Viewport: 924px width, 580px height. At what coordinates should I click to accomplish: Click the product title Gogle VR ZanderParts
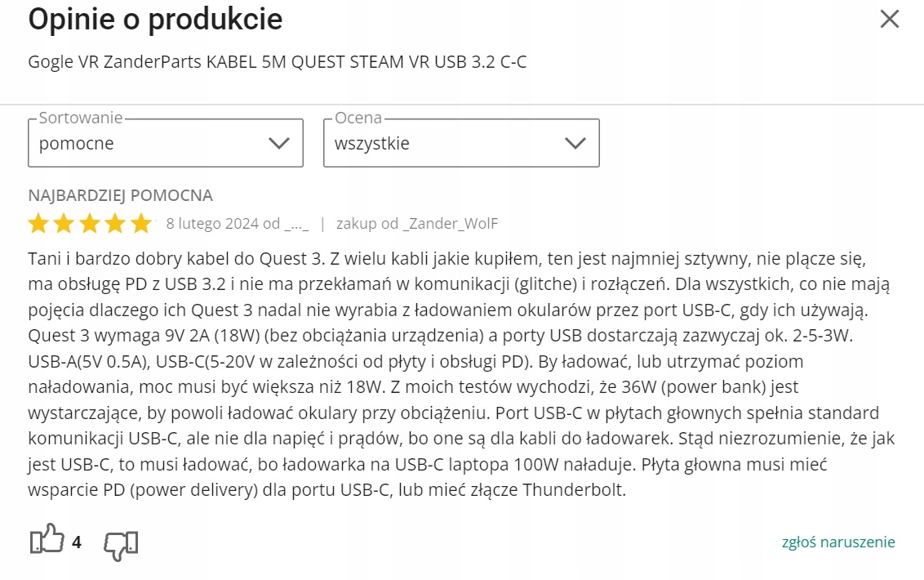point(278,62)
